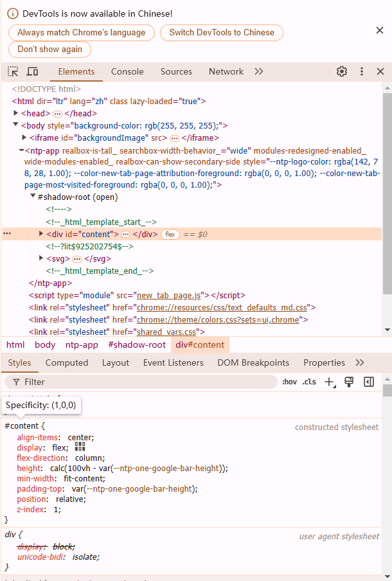Open the flexbox editor icon beside display
392x581 pixels.
point(80,447)
